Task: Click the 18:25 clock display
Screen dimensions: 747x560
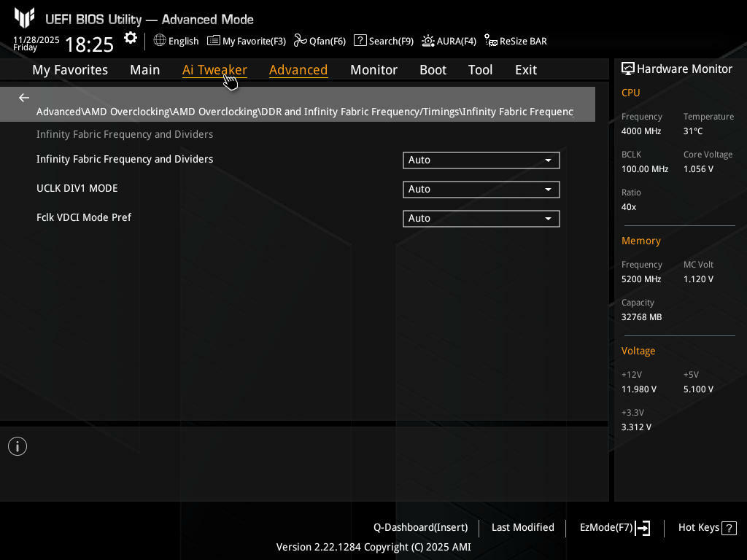Action: coord(89,44)
